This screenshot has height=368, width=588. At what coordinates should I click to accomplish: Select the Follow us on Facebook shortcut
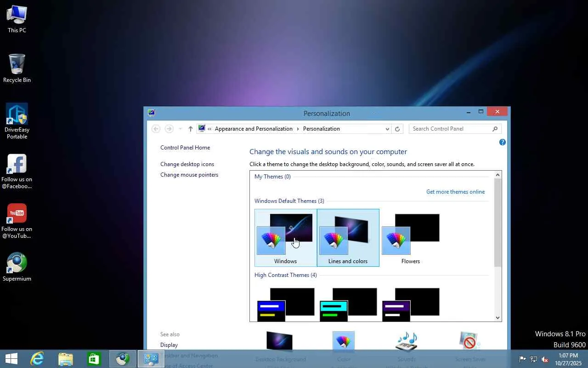click(x=17, y=171)
